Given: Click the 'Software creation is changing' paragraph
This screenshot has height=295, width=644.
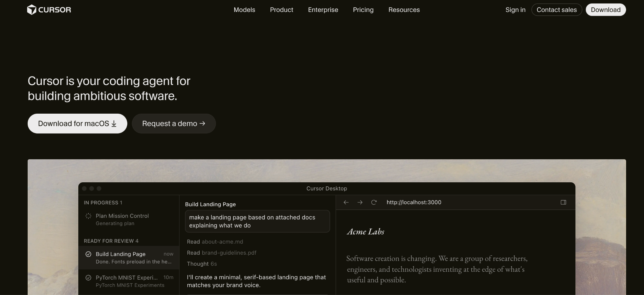Looking at the screenshot, I should 437,269.
